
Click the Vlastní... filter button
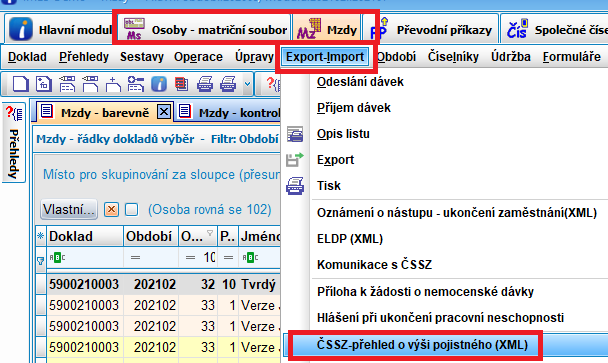[69, 210]
